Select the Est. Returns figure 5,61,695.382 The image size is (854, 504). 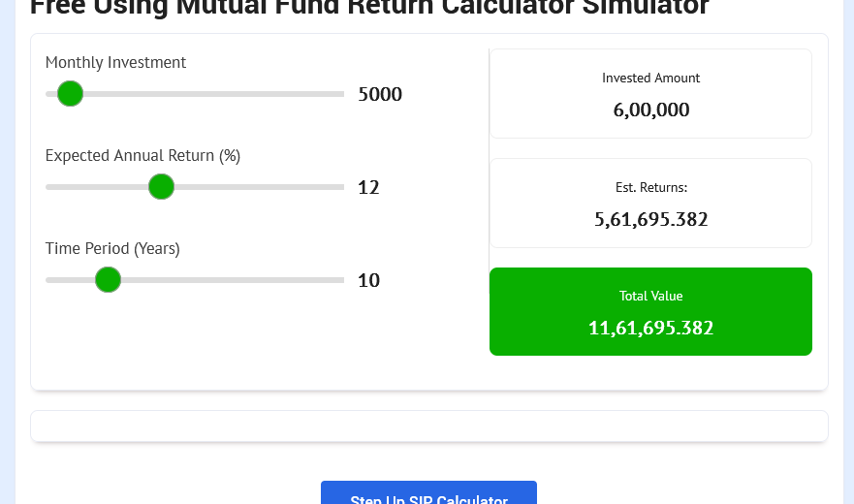point(650,219)
